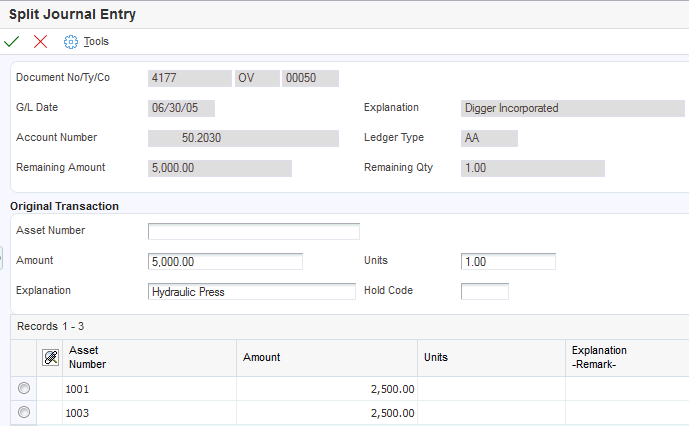Click the Explanation field with Hydraulic Press

[251, 291]
